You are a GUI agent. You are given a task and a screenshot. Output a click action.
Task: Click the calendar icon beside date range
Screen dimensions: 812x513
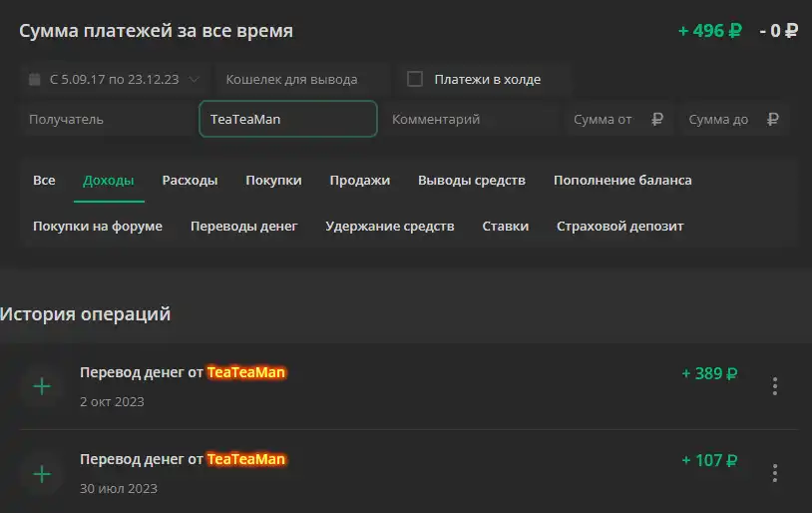coord(35,79)
